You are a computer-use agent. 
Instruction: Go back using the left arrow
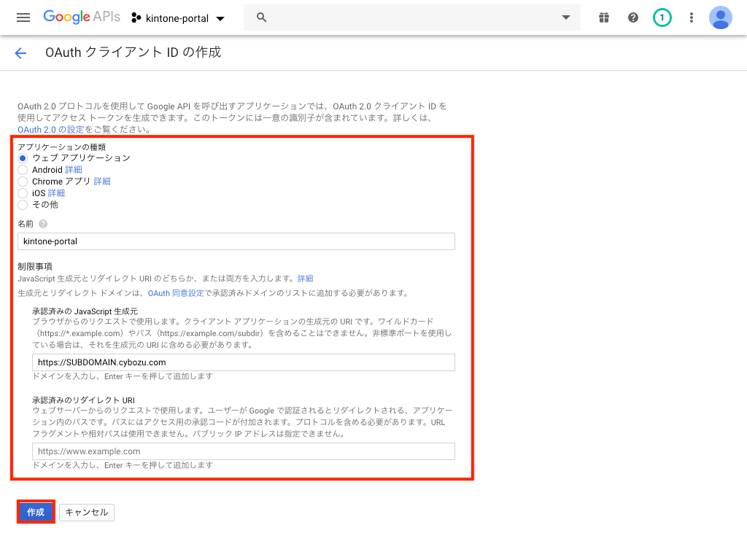pos(20,52)
